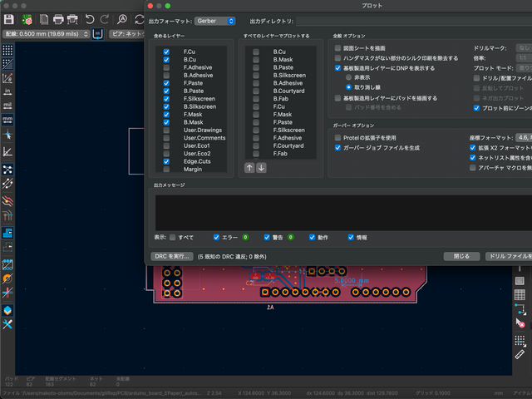This screenshot has width=532, height=399.
Task: Select millimeters unit icon
Action: coord(7,119)
